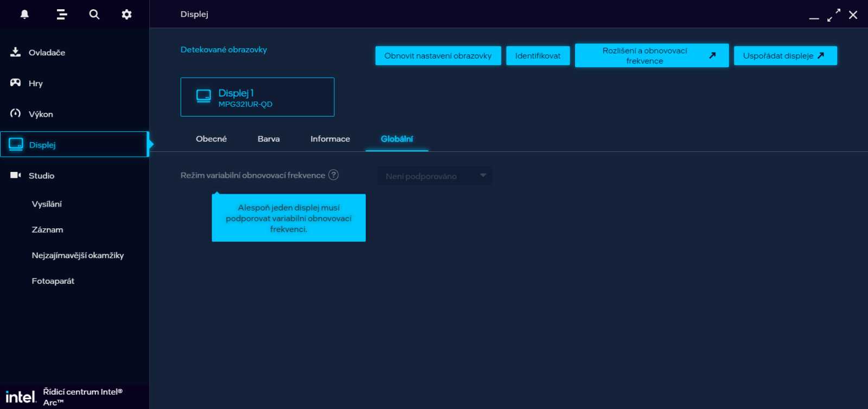
Task: Click the Displej title in header
Action: pos(194,14)
